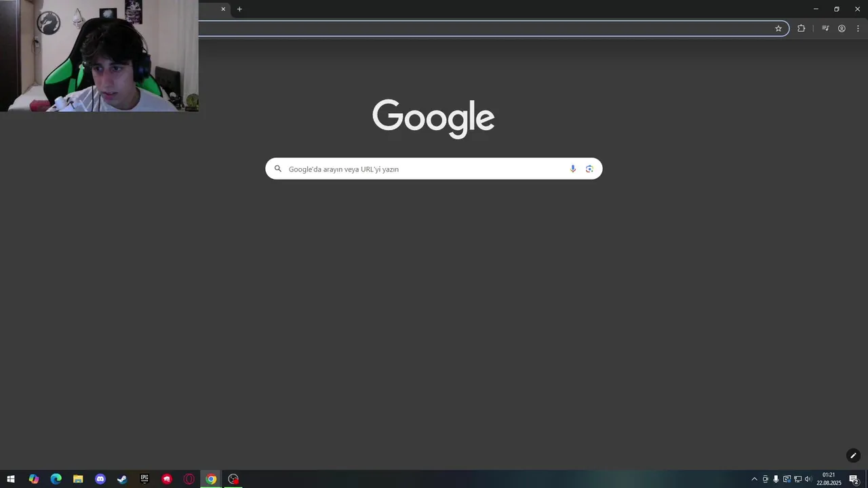868x488 pixels.
Task: Focus the Google search box
Action: pos(434,169)
